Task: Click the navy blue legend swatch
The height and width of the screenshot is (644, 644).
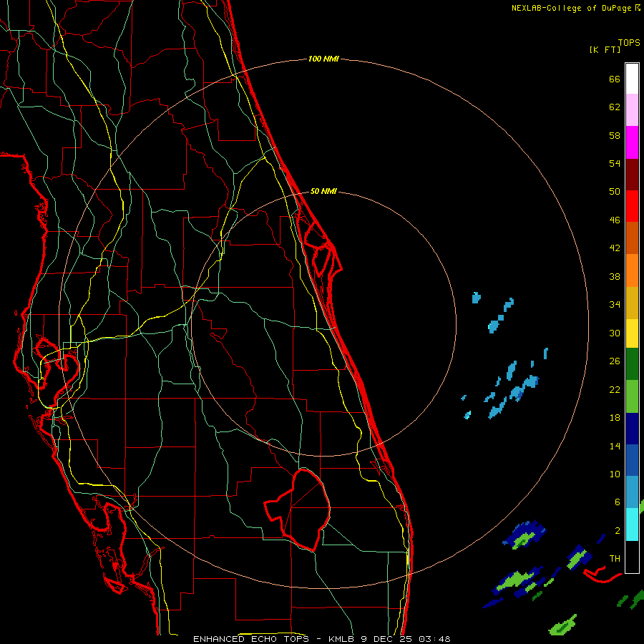Action: [x=632, y=429]
